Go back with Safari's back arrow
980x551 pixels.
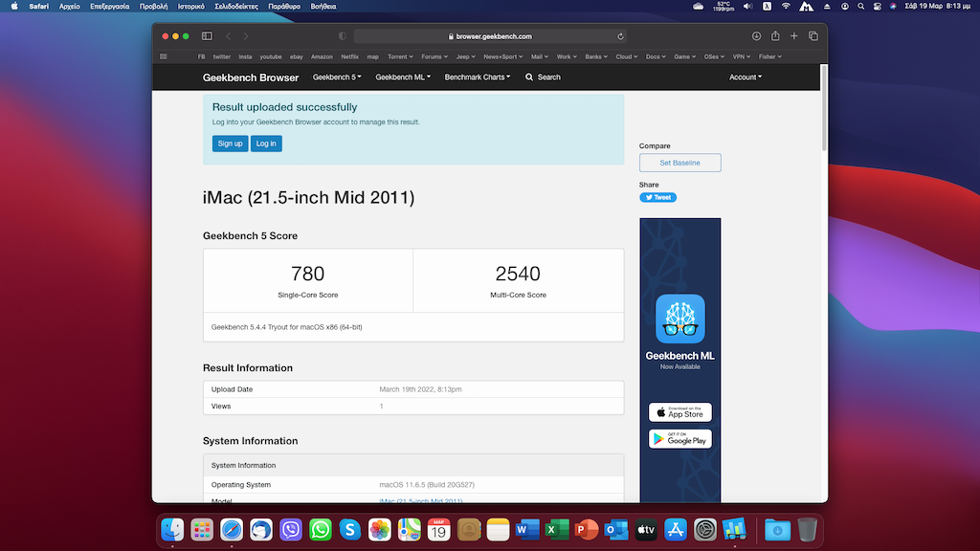pyautogui.click(x=228, y=36)
